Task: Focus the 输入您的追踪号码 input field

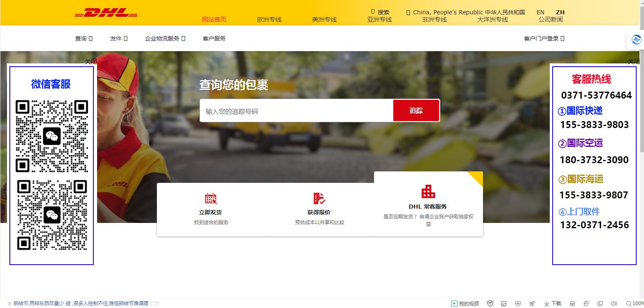Action: click(x=297, y=111)
